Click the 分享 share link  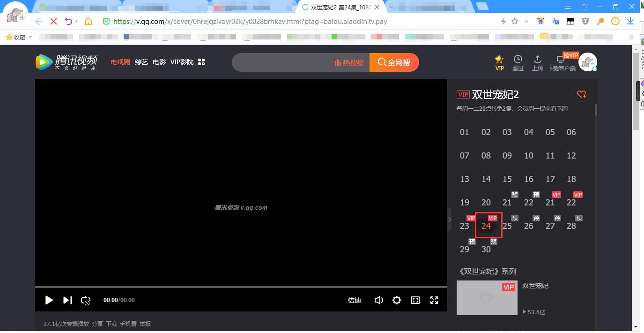pos(97,324)
